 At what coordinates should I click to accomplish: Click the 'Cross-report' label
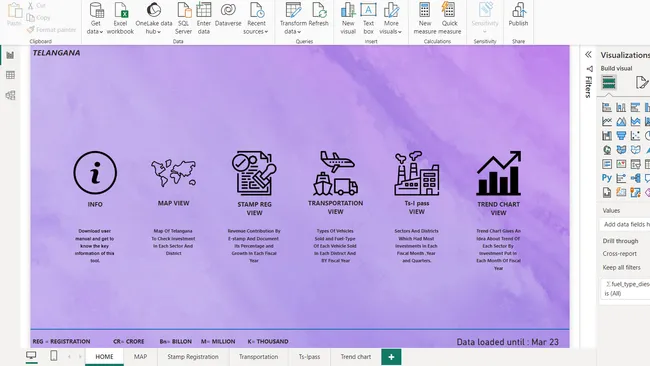[619, 254]
